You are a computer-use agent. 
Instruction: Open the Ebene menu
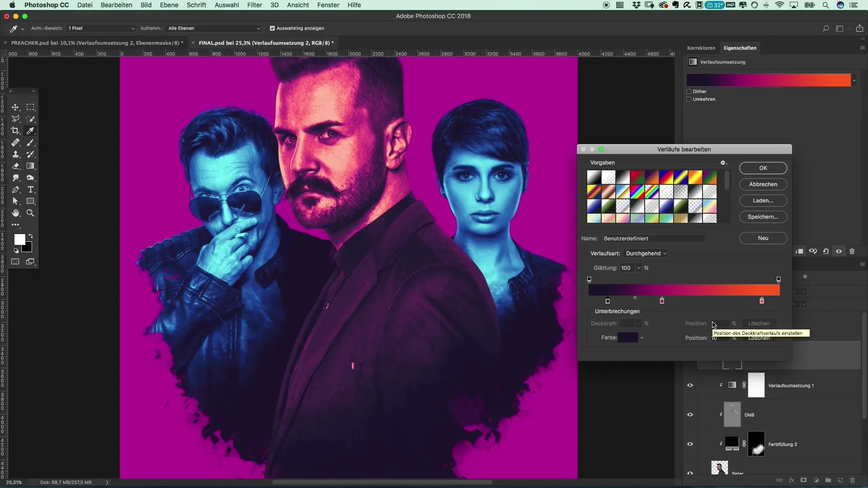click(169, 5)
